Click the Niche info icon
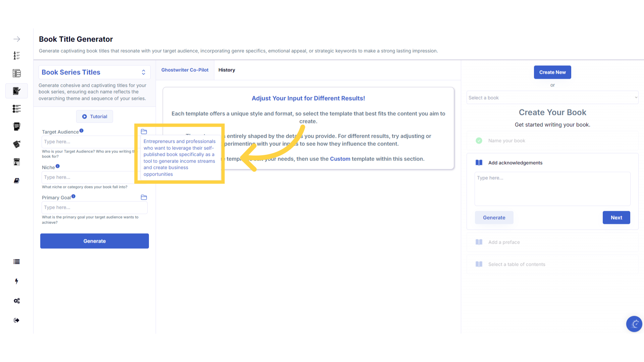Viewport: 644px width, 362px height. click(x=58, y=166)
